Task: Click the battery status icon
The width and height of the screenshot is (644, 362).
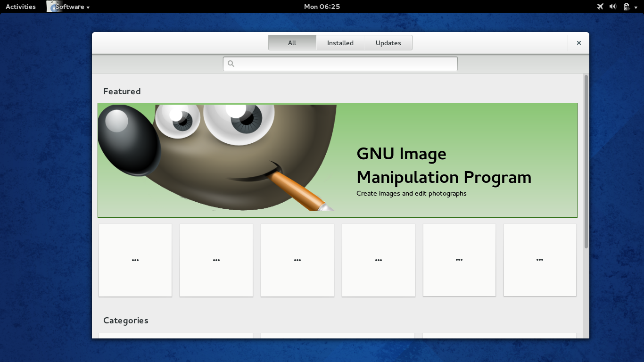Action: pyautogui.click(x=626, y=7)
